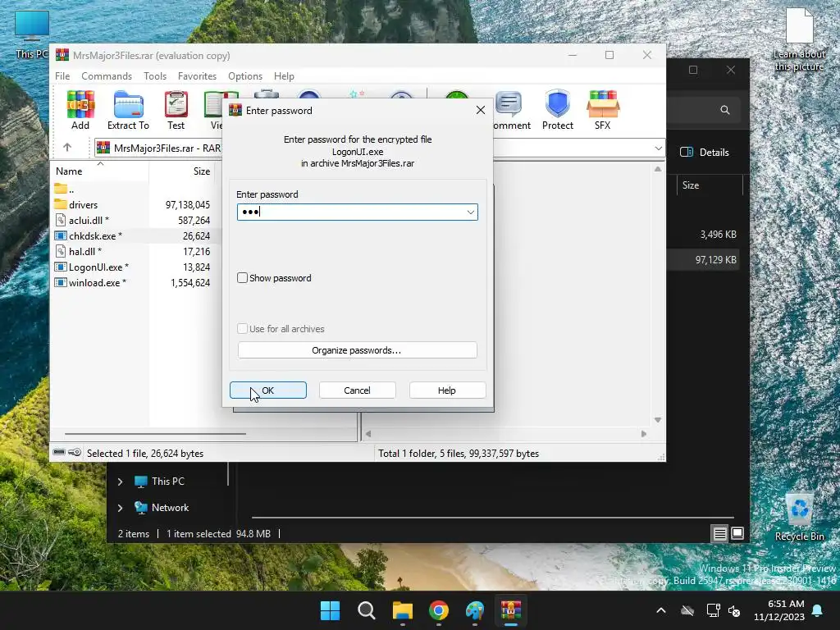Click the vertical scrollbar up arrow

[657, 169]
